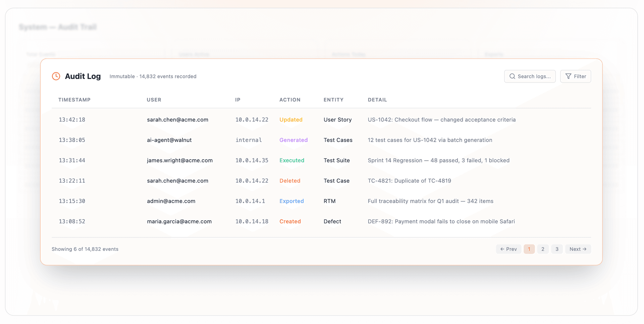Image resolution: width=644 pixels, height=324 pixels.
Task: Select the Updated action status label
Action: (x=291, y=120)
